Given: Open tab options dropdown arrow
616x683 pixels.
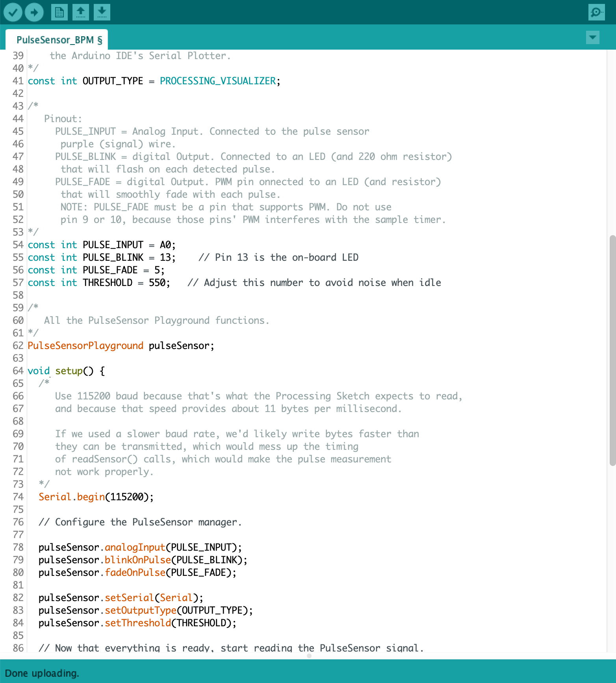Looking at the screenshot, I should click(x=593, y=38).
